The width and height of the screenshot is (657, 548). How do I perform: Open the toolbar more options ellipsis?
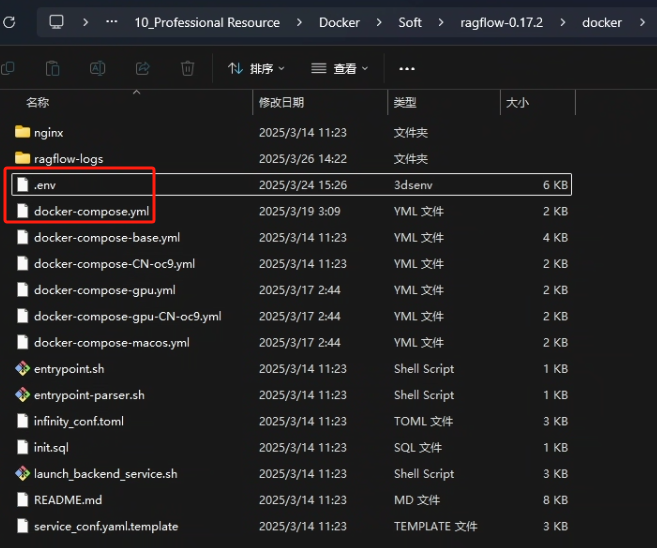407,69
